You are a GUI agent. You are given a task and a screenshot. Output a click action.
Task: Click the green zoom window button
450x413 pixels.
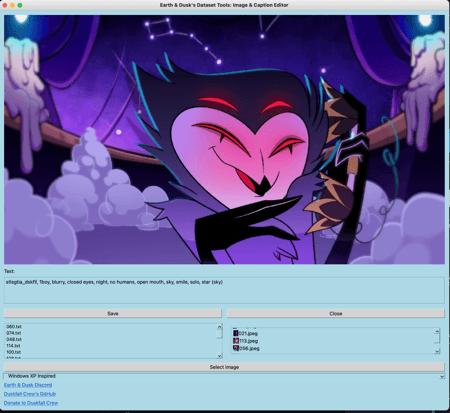[x=20, y=5]
